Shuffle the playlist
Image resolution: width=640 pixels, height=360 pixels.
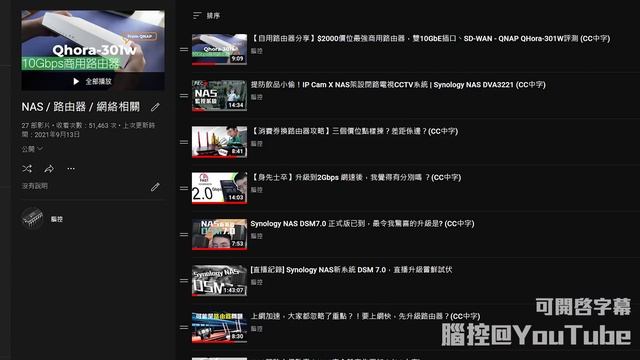[27, 169]
